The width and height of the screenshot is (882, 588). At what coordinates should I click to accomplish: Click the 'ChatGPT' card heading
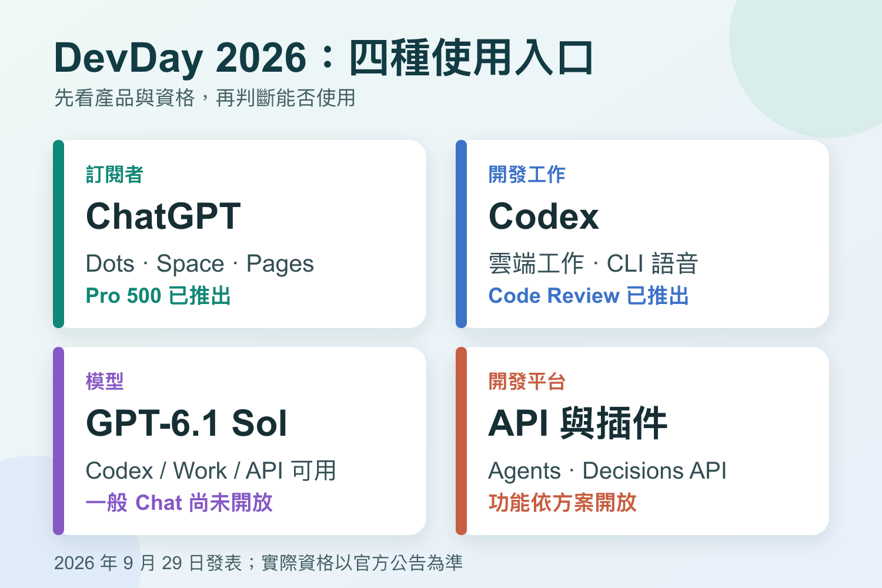163,216
